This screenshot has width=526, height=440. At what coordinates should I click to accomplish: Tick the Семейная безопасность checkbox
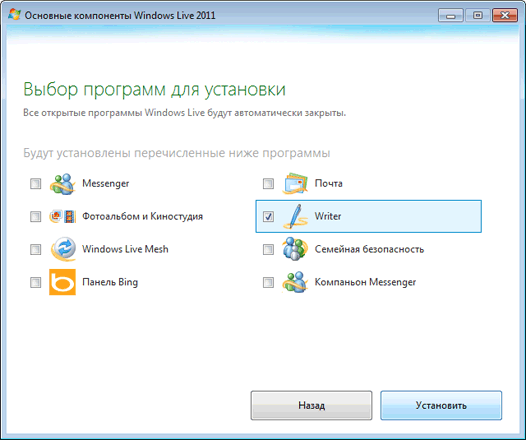(x=268, y=249)
